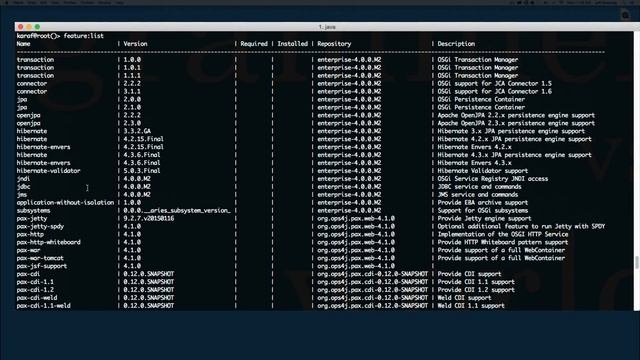Click the 'feature:list' command text
Image resolution: width=640 pixels, height=360 pixels.
[x=83, y=36]
